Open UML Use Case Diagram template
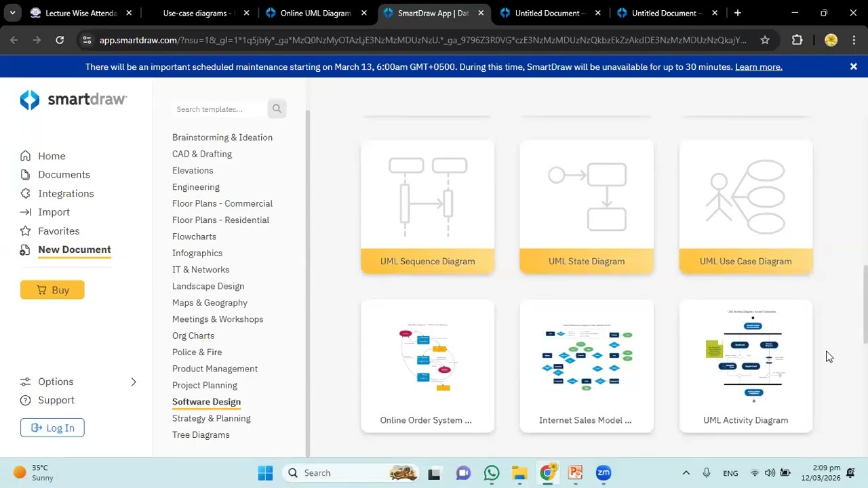Image resolution: width=868 pixels, height=488 pixels. pyautogui.click(x=746, y=207)
